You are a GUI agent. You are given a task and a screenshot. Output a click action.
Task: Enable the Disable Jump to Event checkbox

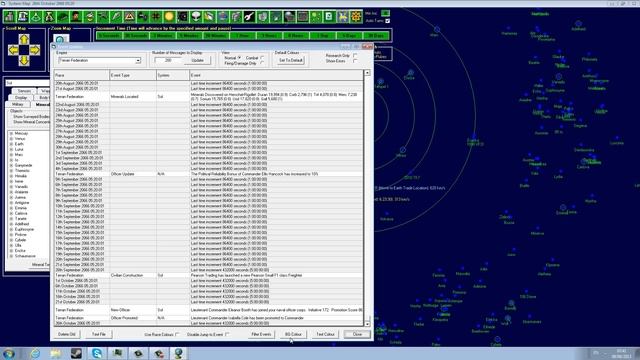pyautogui.click(x=227, y=334)
